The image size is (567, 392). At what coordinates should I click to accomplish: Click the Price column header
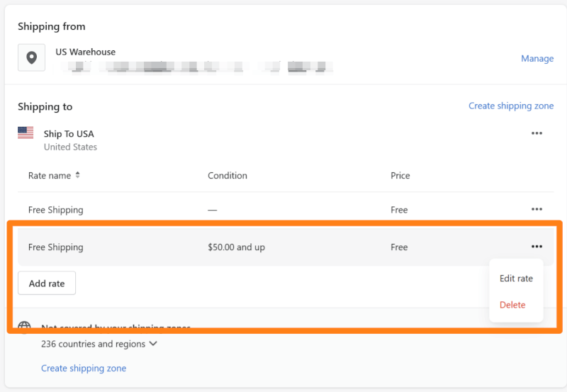coord(400,175)
